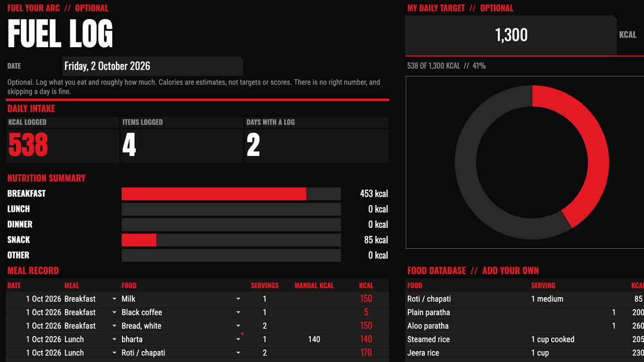
Task: Click the MANUAL KCAL column header
Action: pyautogui.click(x=314, y=285)
